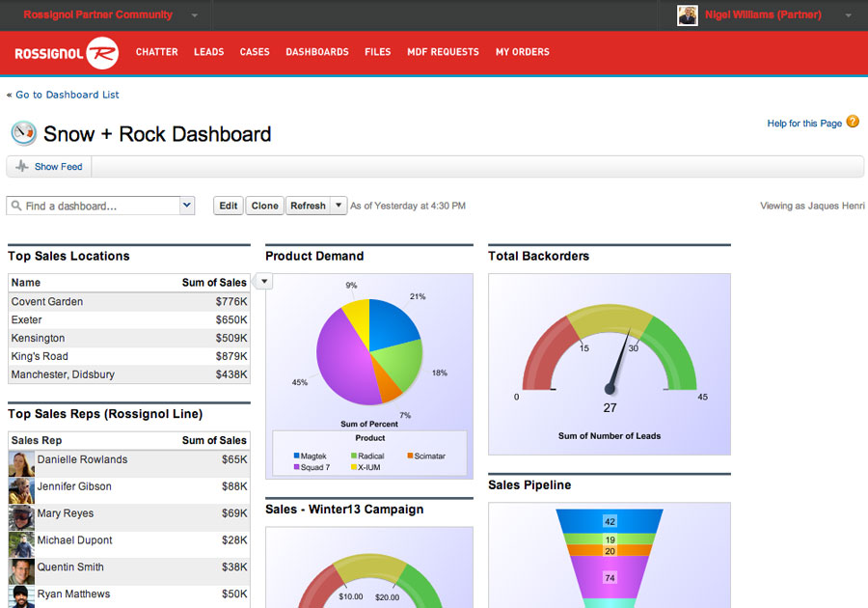
Task: Click the Refresh button
Action: (308, 206)
